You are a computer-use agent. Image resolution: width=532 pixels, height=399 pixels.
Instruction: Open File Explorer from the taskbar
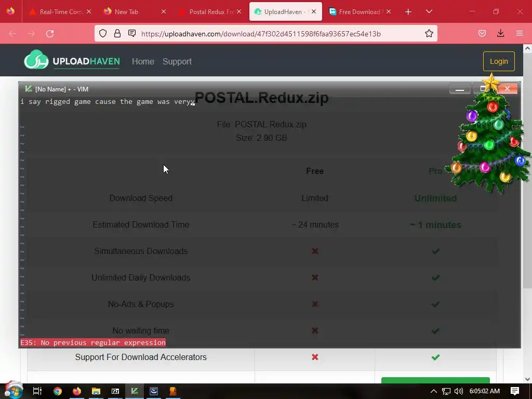point(96,391)
